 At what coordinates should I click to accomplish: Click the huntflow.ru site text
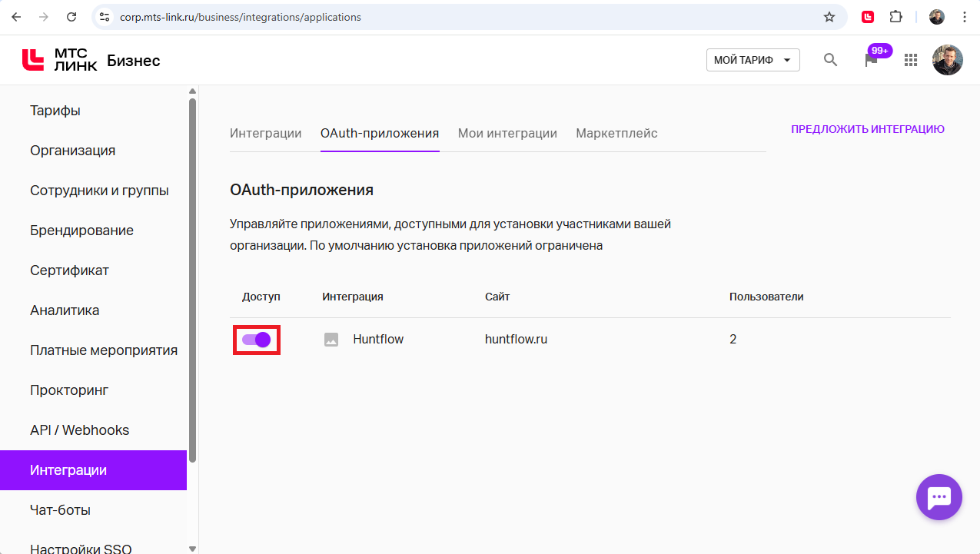[x=516, y=339]
